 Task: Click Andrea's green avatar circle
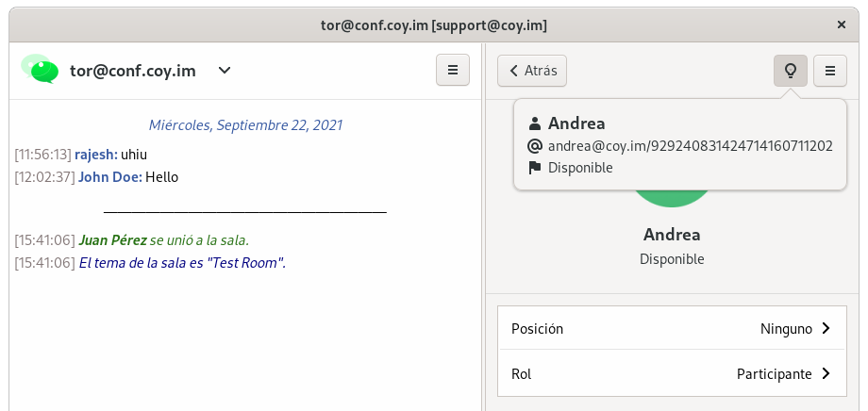[672, 198]
